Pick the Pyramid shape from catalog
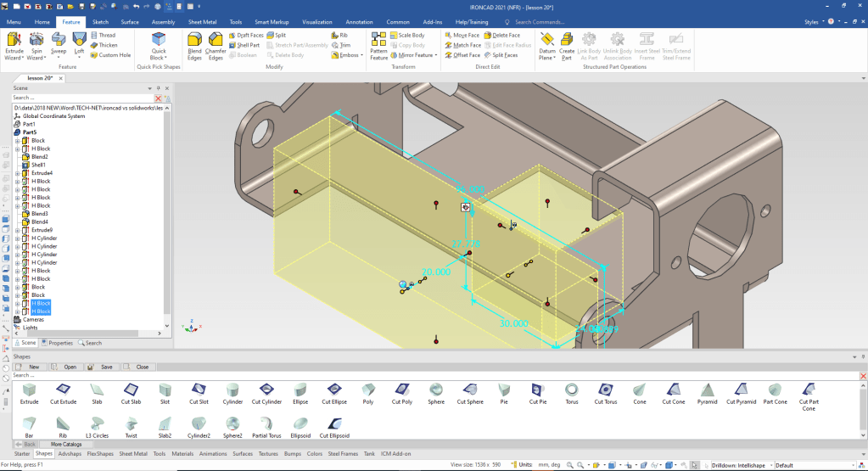868x471 pixels. coord(707,393)
